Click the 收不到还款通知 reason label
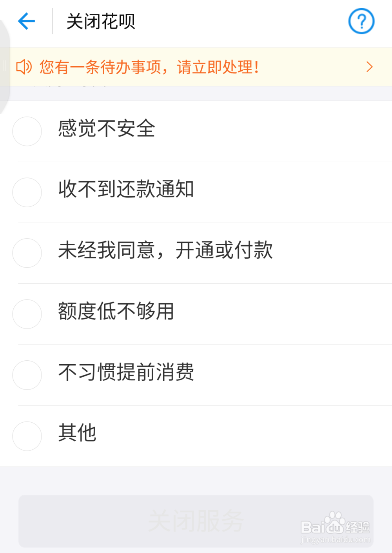392x553 pixels. pos(126,189)
